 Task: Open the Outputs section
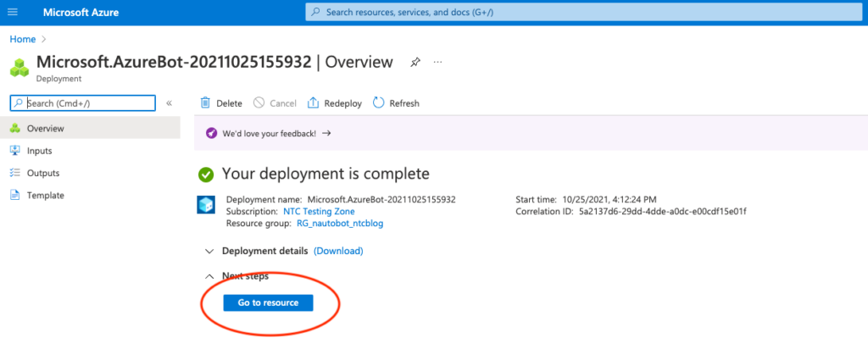[x=43, y=173]
